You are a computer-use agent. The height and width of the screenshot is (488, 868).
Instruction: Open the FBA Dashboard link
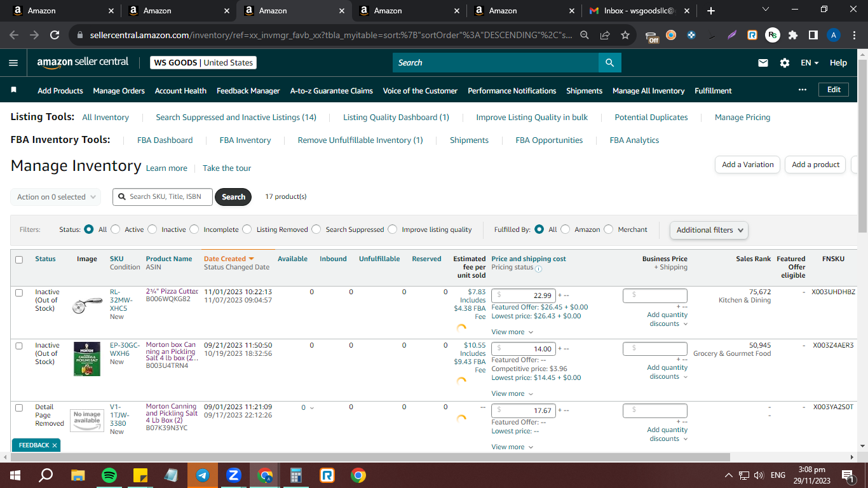(165, 140)
